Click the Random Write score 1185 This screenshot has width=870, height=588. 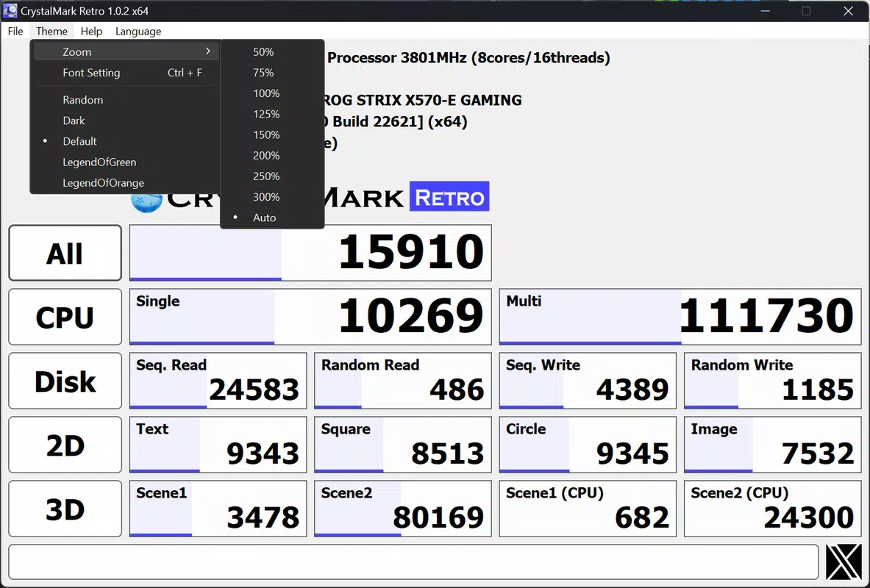point(773,381)
